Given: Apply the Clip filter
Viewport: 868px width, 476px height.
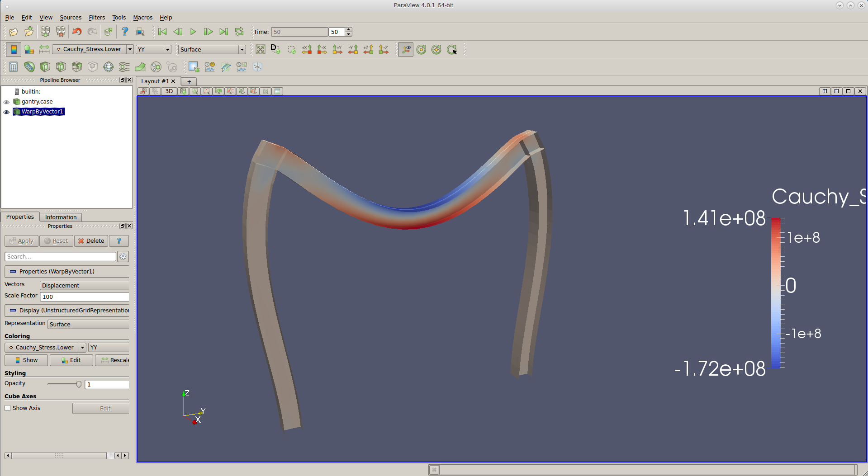Looking at the screenshot, I should [x=45, y=66].
